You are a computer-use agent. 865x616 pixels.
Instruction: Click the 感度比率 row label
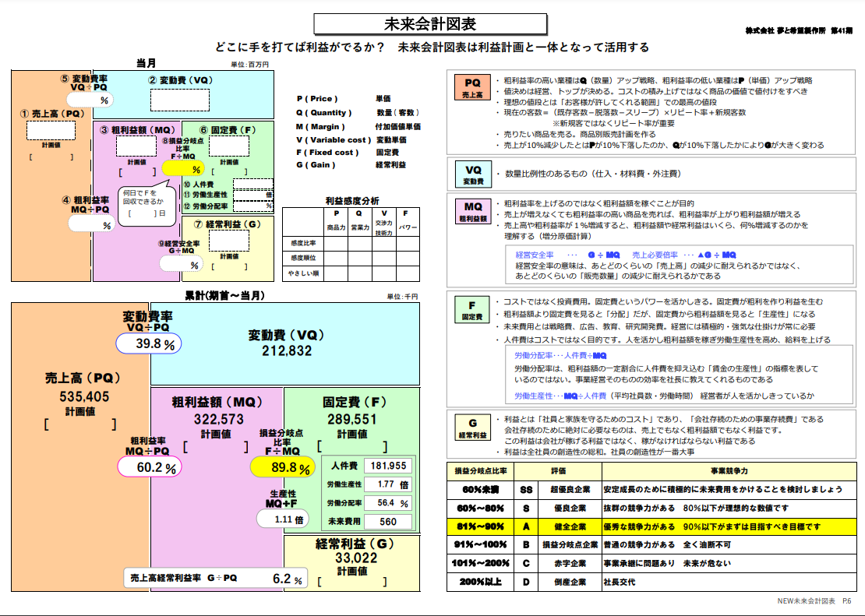(303, 243)
